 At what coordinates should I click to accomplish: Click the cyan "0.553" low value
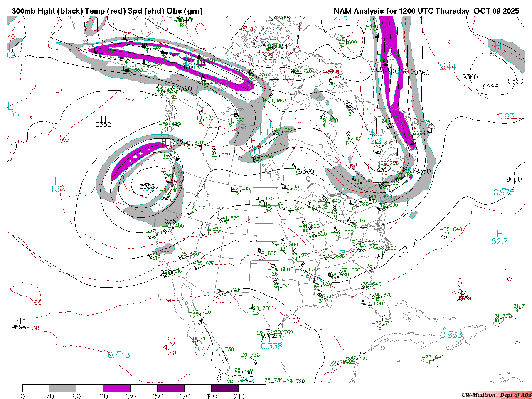(452, 335)
